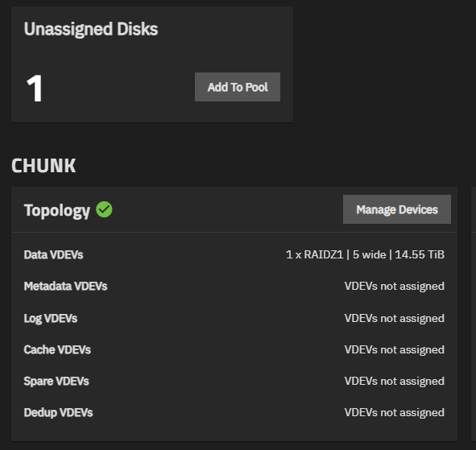Click the green topology health checkmark icon

point(104,209)
